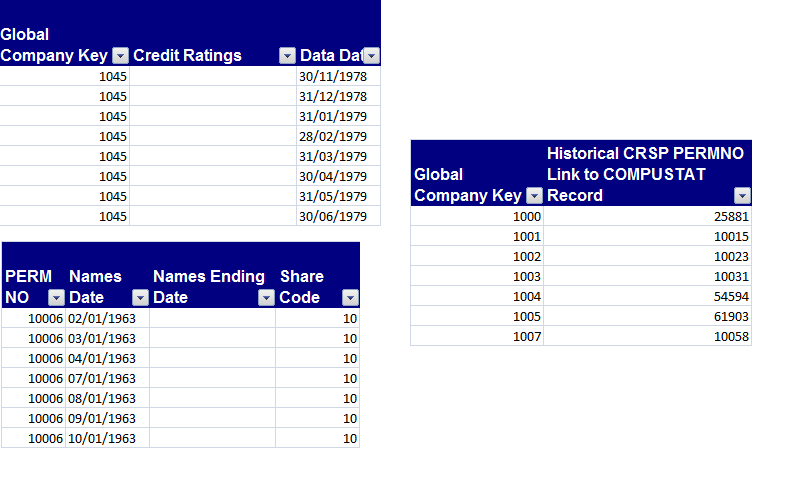Select the cell containing 25881

pyautogui.click(x=647, y=216)
